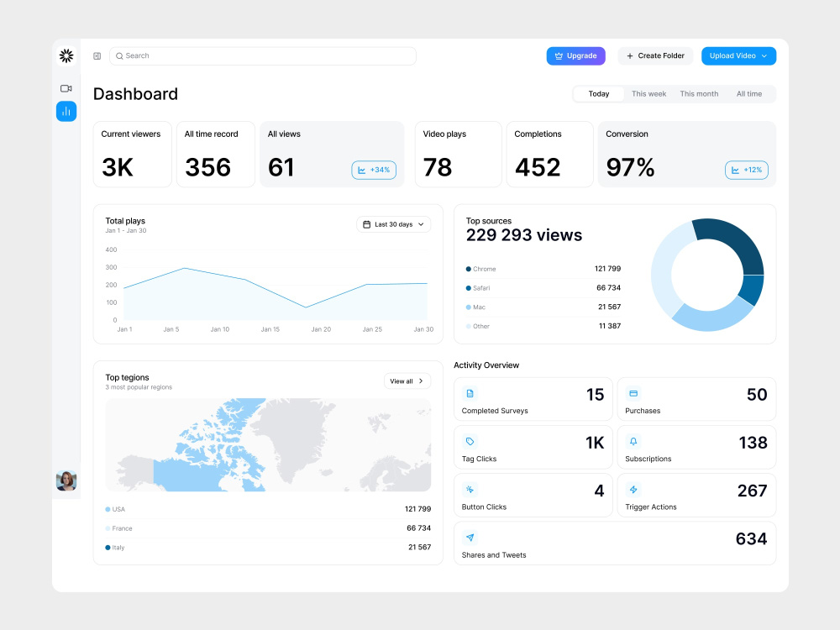Click the Tag Clicks tag icon
840x630 pixels.
click(x=470, y=442)
